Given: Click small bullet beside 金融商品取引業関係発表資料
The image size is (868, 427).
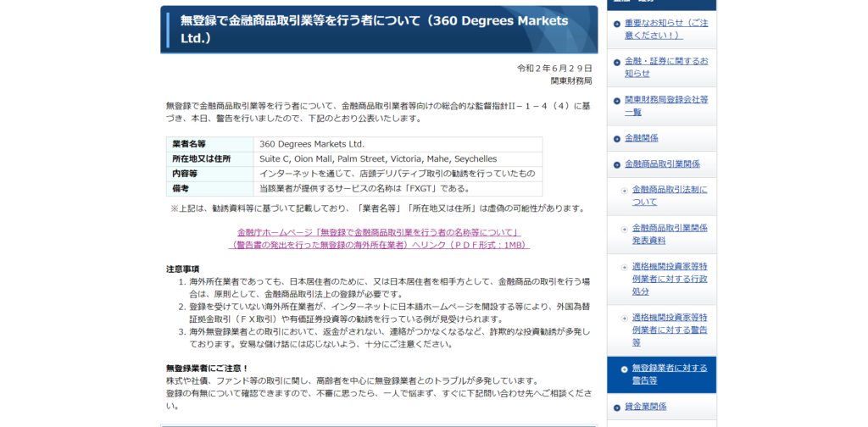Looking at the screenshot, I should [625, 229].
